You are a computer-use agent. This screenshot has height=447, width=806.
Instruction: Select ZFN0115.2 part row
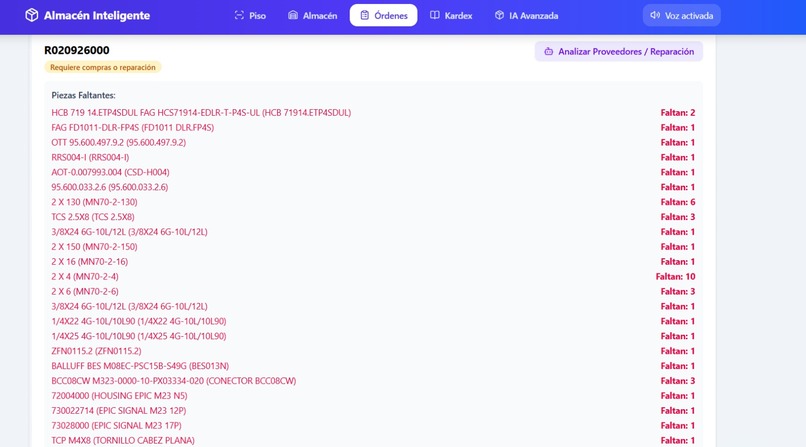tap(373, 351)
